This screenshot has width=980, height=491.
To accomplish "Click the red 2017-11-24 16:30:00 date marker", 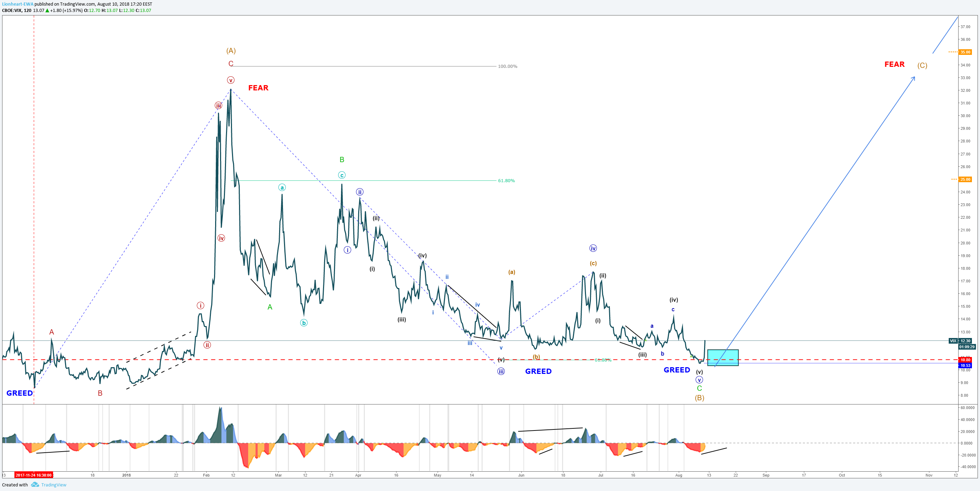I will pyautogui.click(x=33, y=475).
